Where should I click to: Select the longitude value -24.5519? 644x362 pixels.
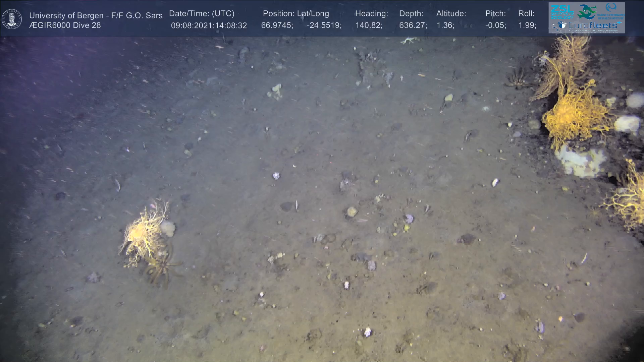click(324, 25)
